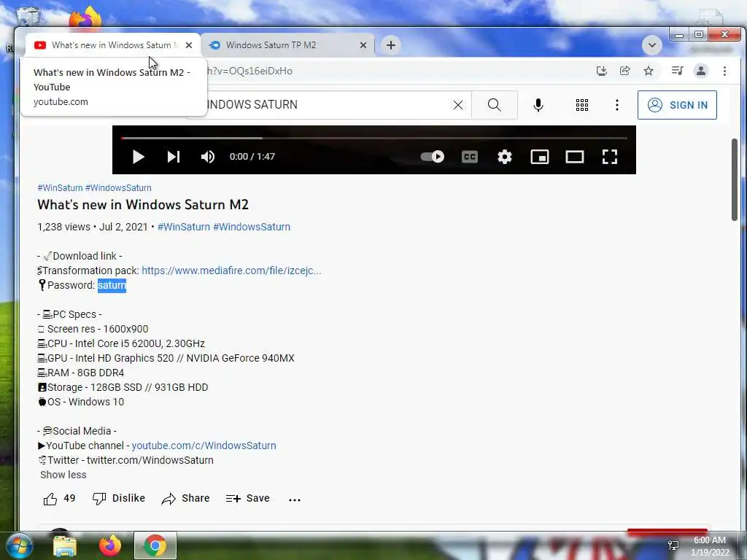Click #WinSaturn hashtag above the title
747x560 pixels.
pos(60,188)
